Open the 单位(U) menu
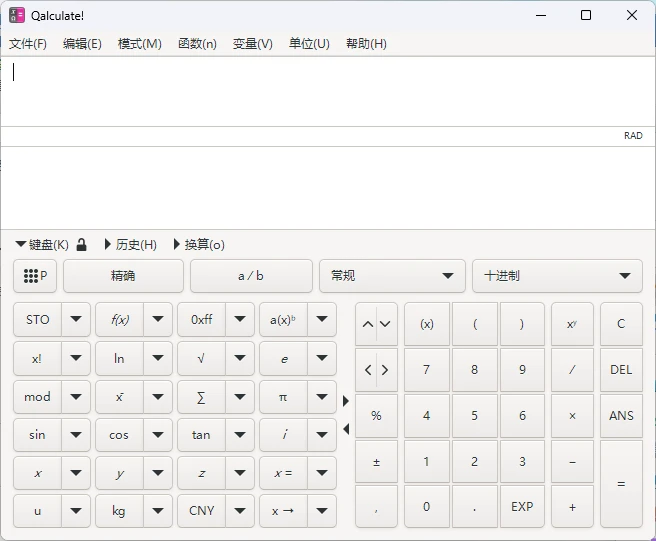Image resolution: width=656 pixels, height=541 pixels. point(309,44)
